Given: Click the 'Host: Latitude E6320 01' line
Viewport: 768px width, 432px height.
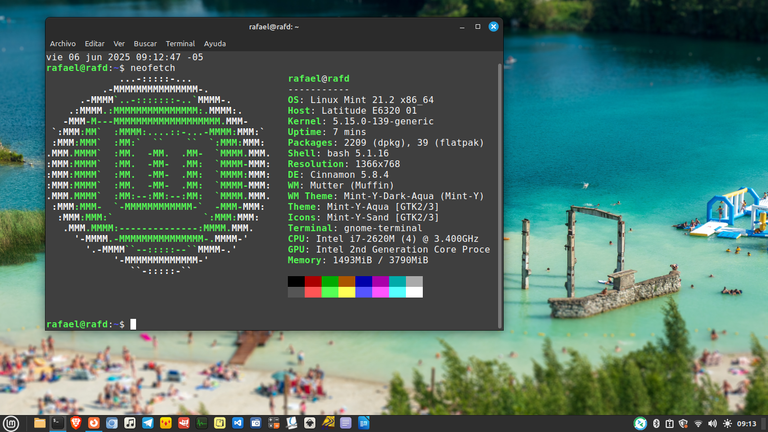Looking at the screenshot, I should click(352, 111).
